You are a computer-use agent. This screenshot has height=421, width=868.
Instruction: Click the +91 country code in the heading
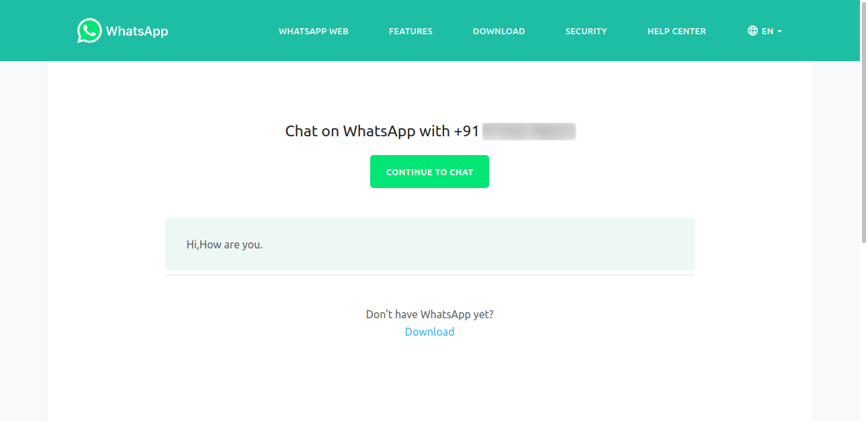pos(466,131)
